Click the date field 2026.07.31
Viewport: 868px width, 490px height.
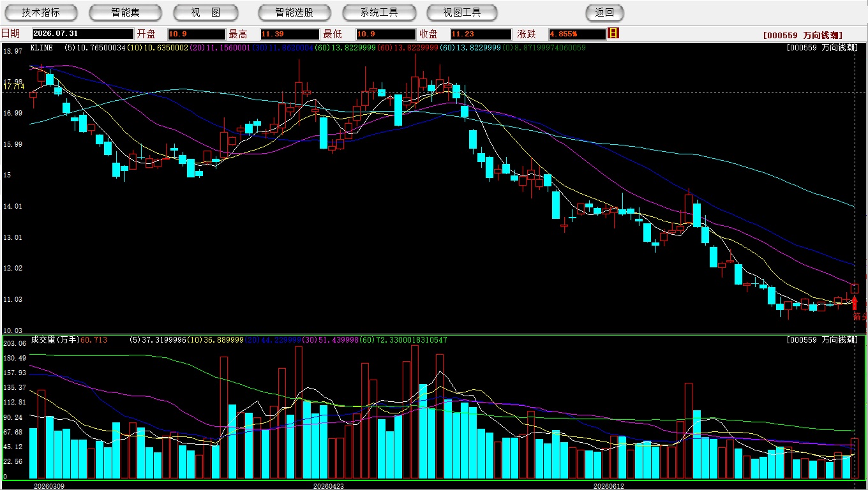tap(82, 34)
